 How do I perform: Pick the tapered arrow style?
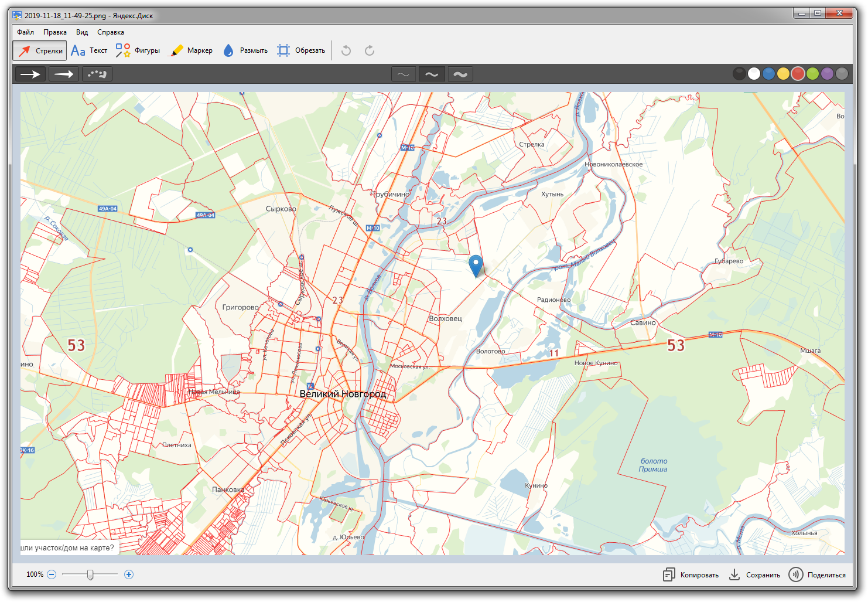pos(64,74)
